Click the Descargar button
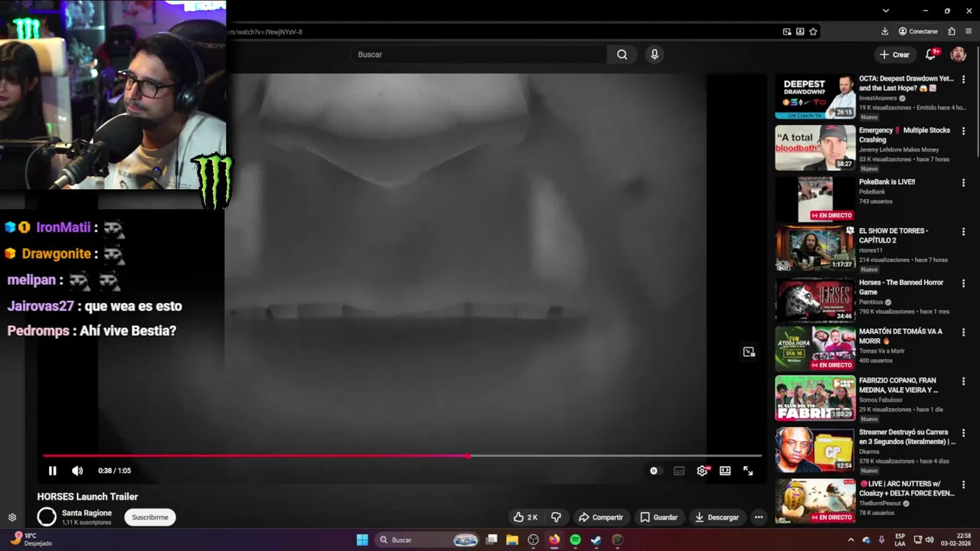 (x=717, y=517)
